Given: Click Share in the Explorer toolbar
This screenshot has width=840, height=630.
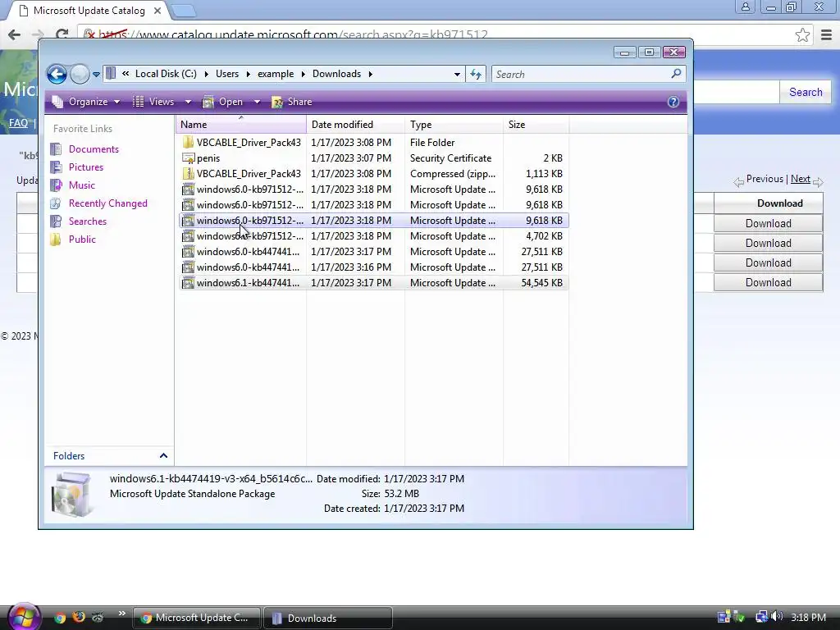Looking at the screenshot, I should 292,102.
